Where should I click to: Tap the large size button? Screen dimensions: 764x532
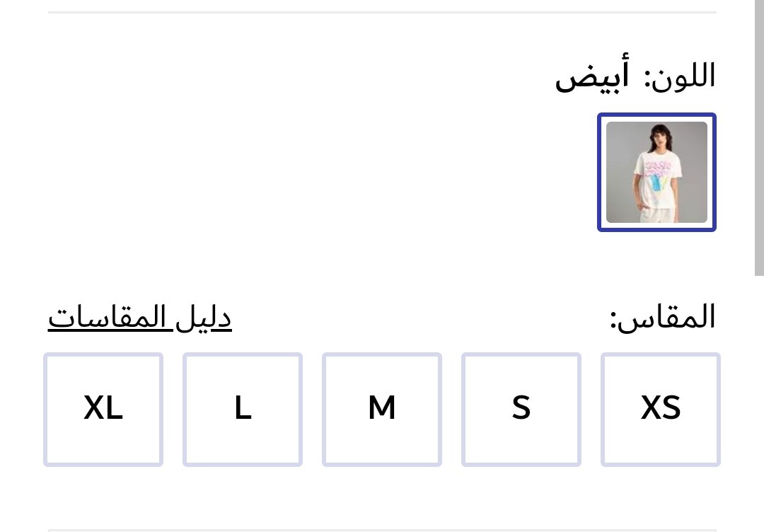(x=243, y=409)
